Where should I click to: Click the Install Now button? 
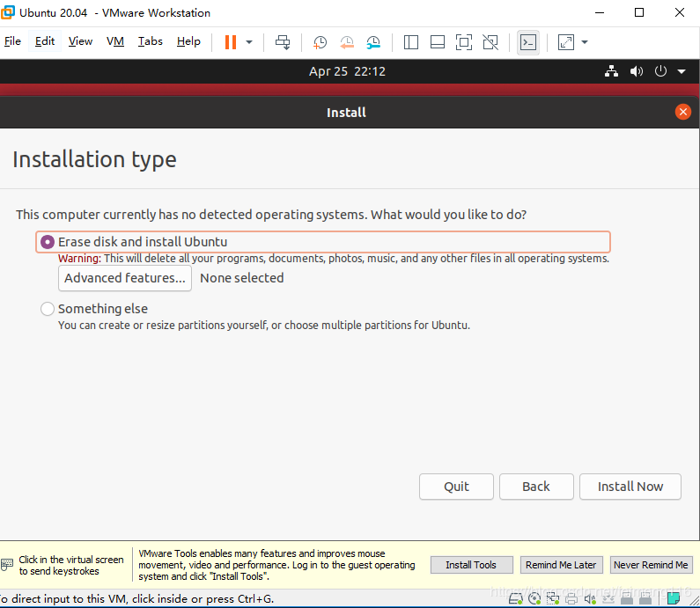click(x=630, y=487)
